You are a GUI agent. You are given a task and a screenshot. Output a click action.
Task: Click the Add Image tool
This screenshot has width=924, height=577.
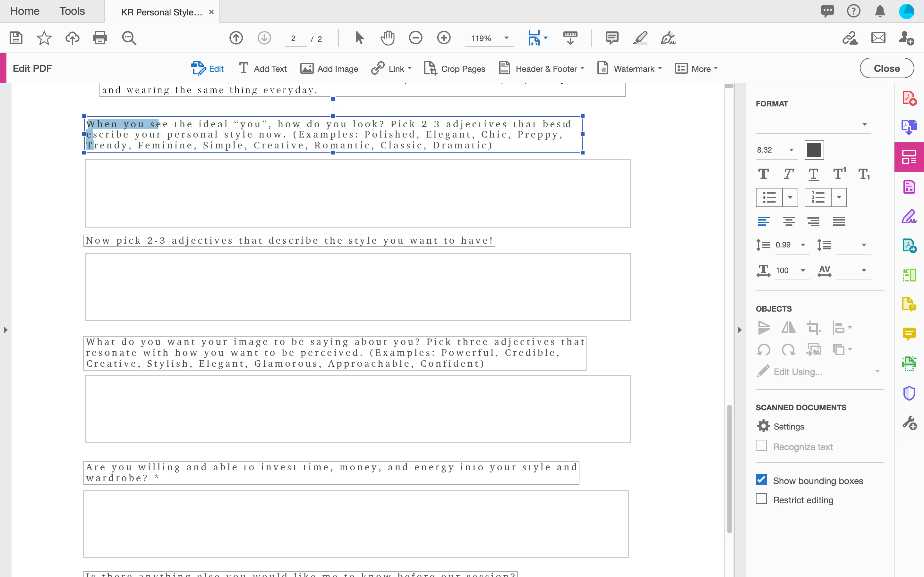click(329, 69)
